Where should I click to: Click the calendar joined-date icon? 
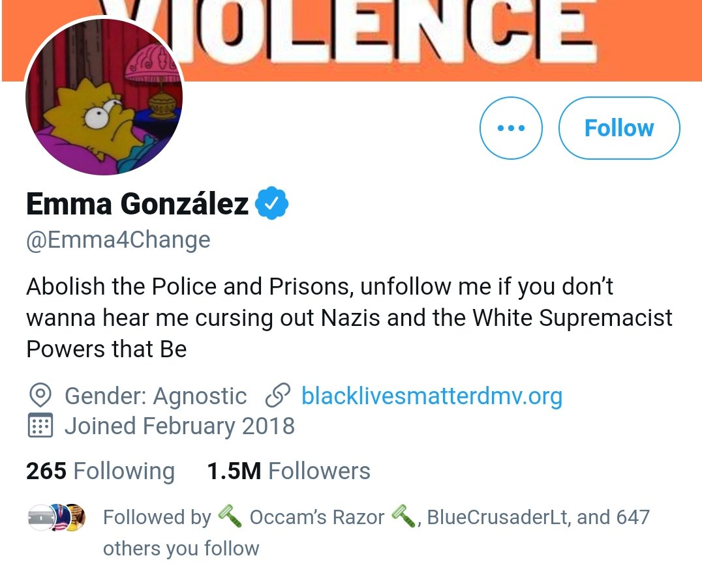40,425
